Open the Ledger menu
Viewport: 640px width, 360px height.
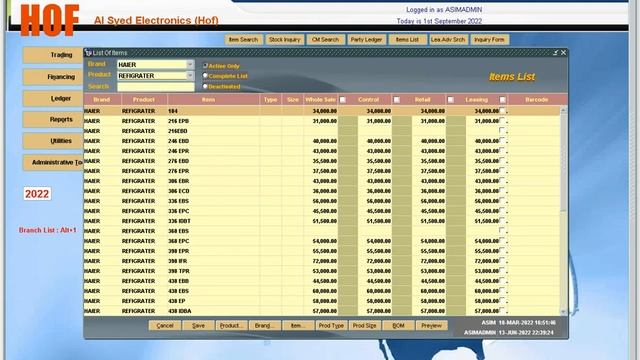pyautogui.click(x=53, y=98)
